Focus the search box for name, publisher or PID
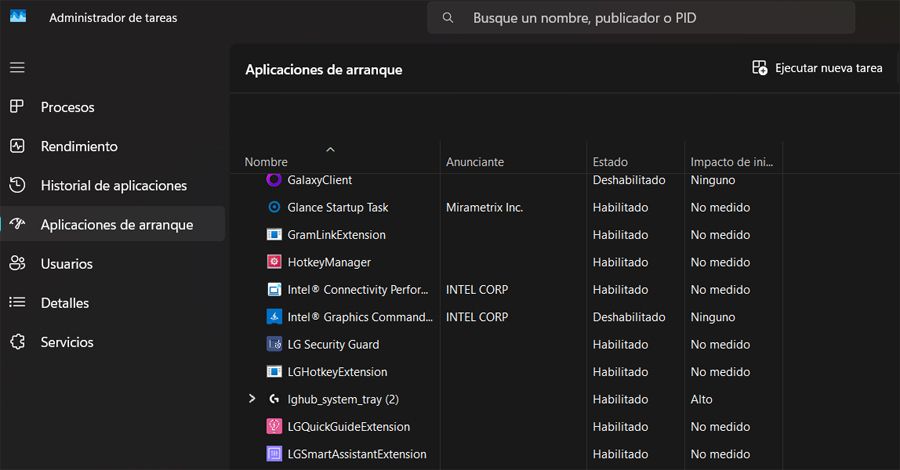900x470 pixels. [641, 18]
